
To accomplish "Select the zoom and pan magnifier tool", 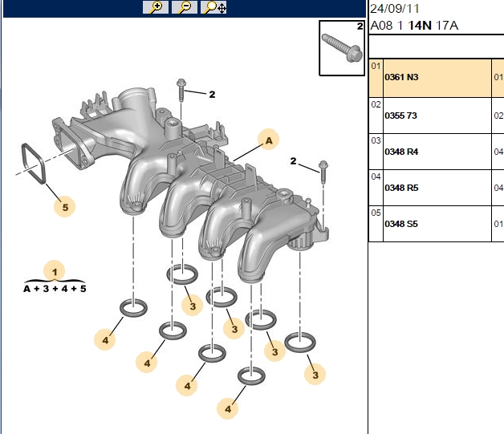I will 213,7.
